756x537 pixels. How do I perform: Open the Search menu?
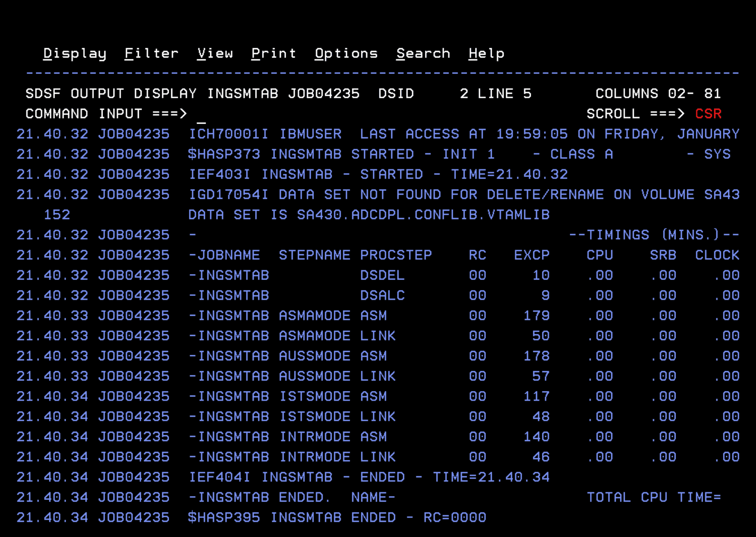[423, 53]
